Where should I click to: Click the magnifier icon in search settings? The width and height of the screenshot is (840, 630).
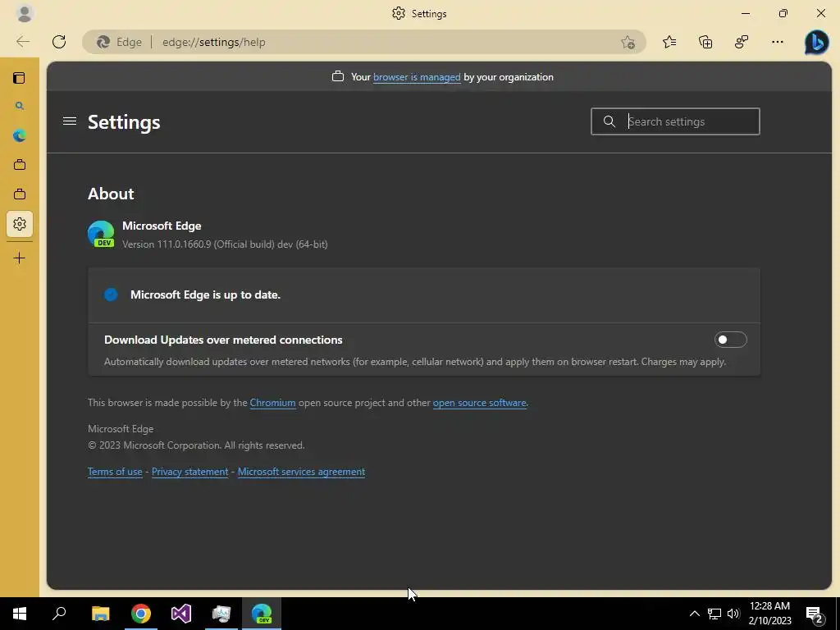click(609, 121)
